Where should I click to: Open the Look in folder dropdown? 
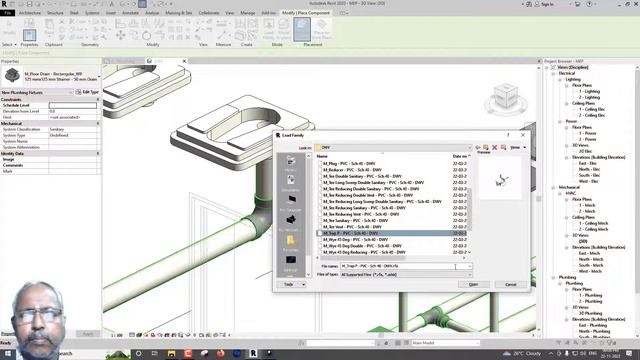click(x=469, y=147)
